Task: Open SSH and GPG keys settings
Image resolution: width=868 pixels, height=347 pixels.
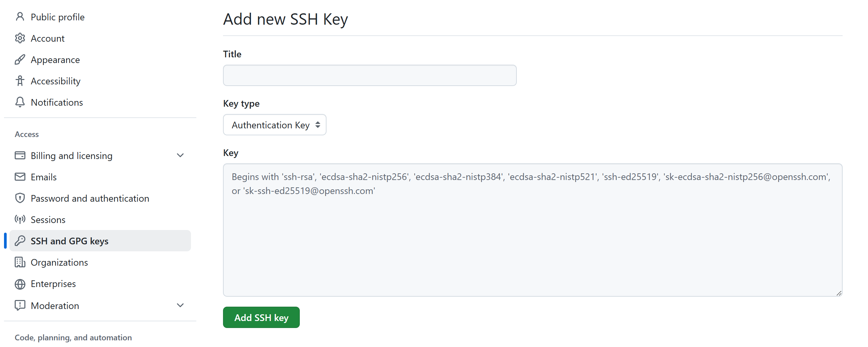Action: point(69,241)
